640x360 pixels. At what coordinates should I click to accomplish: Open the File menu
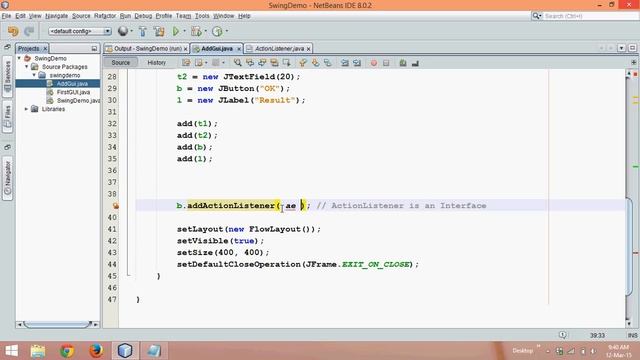point(6,16)
